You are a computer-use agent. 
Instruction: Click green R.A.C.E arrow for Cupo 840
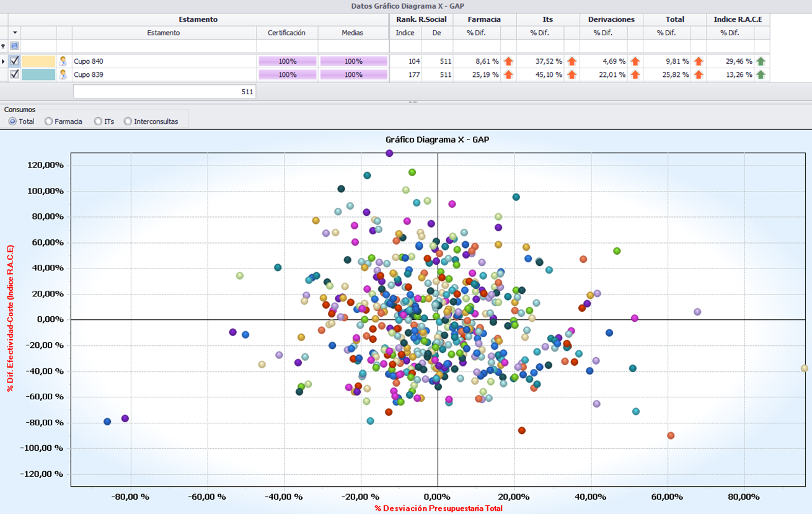(761, 61)
